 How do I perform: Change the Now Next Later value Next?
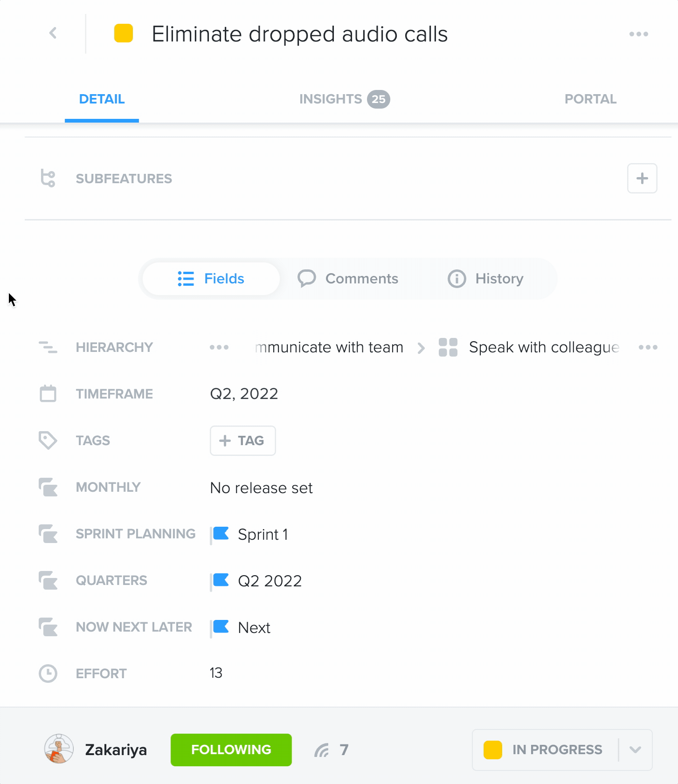pos(254,628)
